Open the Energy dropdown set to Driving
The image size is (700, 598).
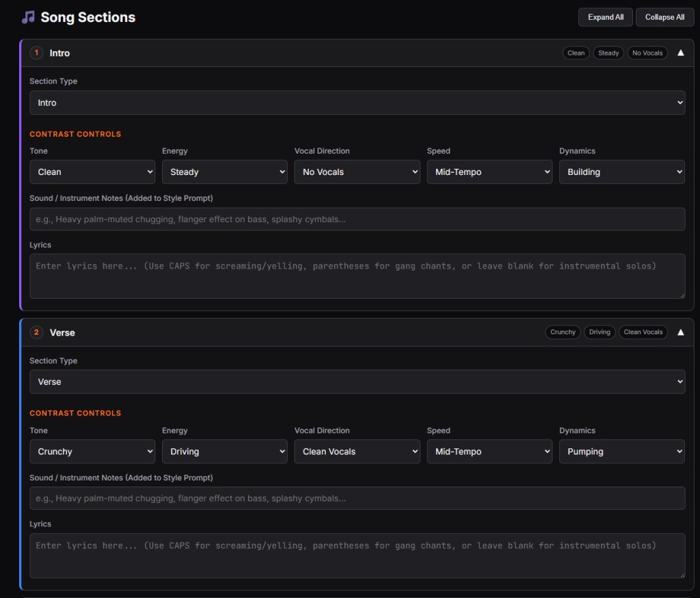pyautogui.click(x=224, y=452)
